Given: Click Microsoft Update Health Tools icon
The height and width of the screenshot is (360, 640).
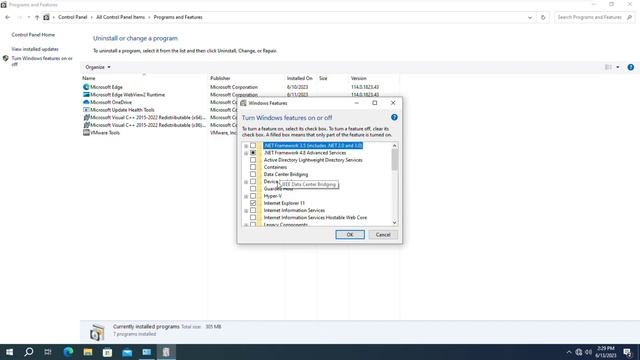Looking at the screenshot, I should coord(86,110).
